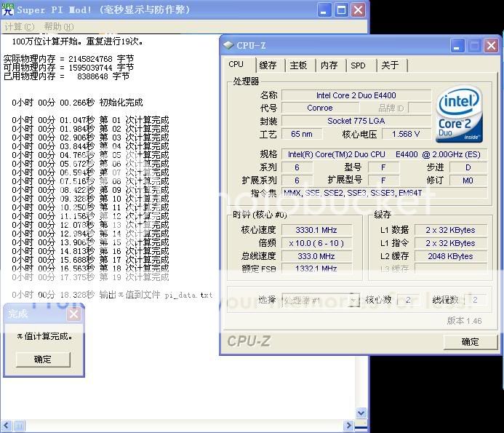Screen dimensions: 504x433
Task: Click the instruction set MMX, SSE list
Action: coord(385,193)
